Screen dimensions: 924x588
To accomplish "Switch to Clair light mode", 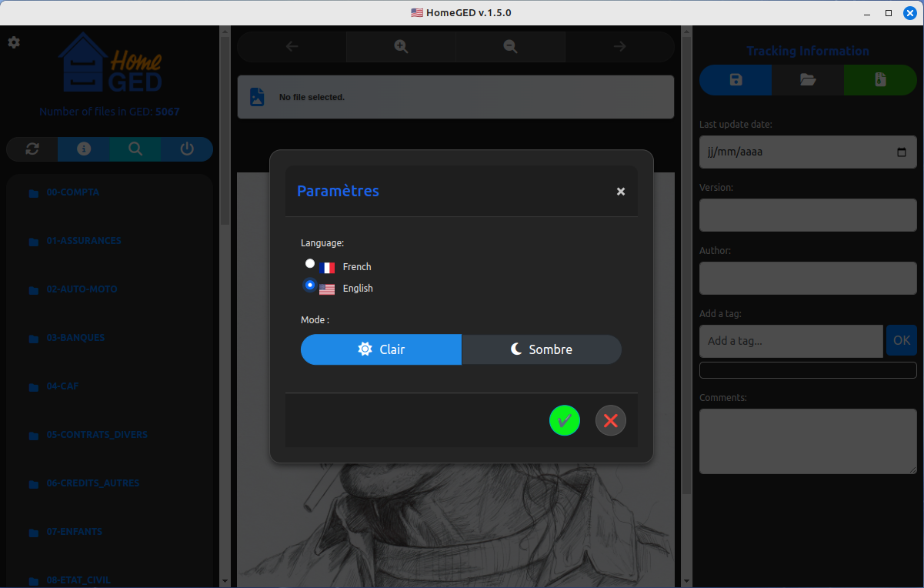I will click(381, 349).
